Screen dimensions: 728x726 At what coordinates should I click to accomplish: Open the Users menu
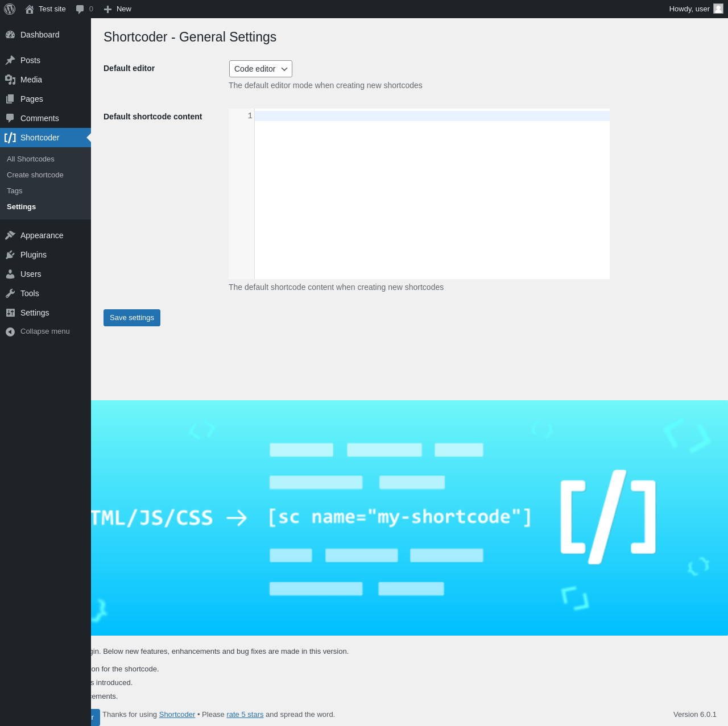[45, 274]
